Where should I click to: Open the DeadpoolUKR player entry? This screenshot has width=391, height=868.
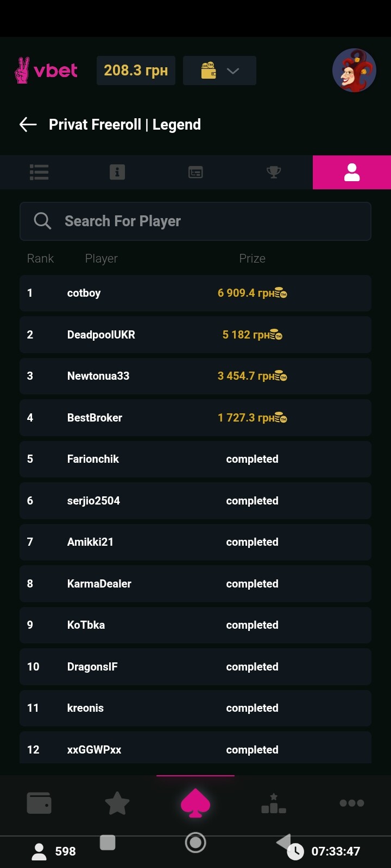tap(195, 335)
